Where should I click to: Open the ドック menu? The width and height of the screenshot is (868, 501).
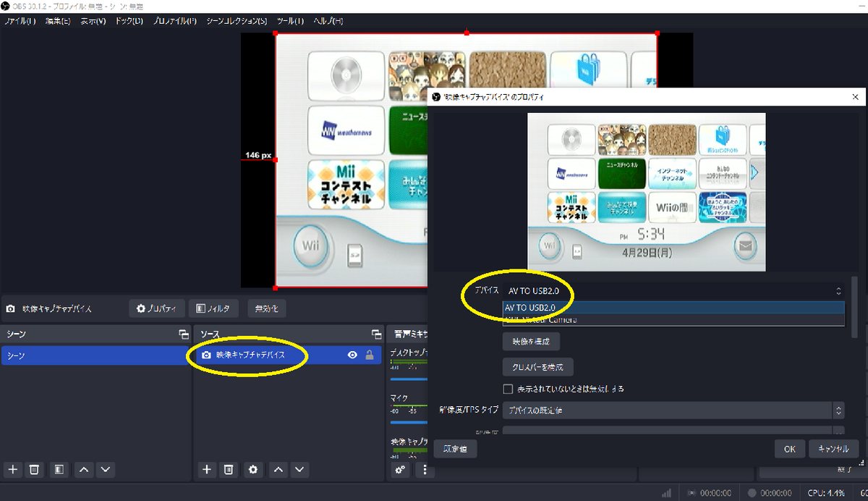point(130,21)
